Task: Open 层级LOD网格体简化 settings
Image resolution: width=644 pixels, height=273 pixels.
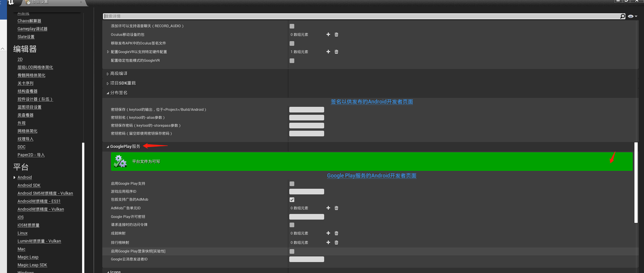Action: point(35,67)
